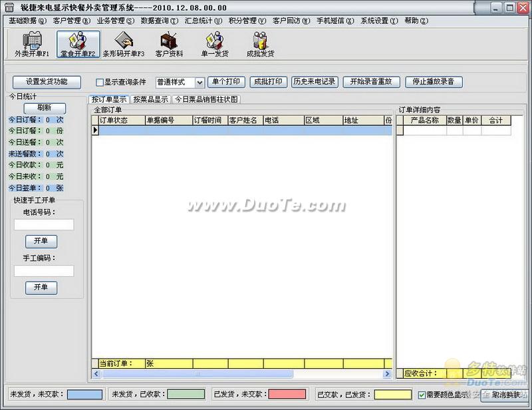Viewport: 532px width, 410px height.
Task: Click horizontal scrollbar right arrow
Action: click(387, 373)
